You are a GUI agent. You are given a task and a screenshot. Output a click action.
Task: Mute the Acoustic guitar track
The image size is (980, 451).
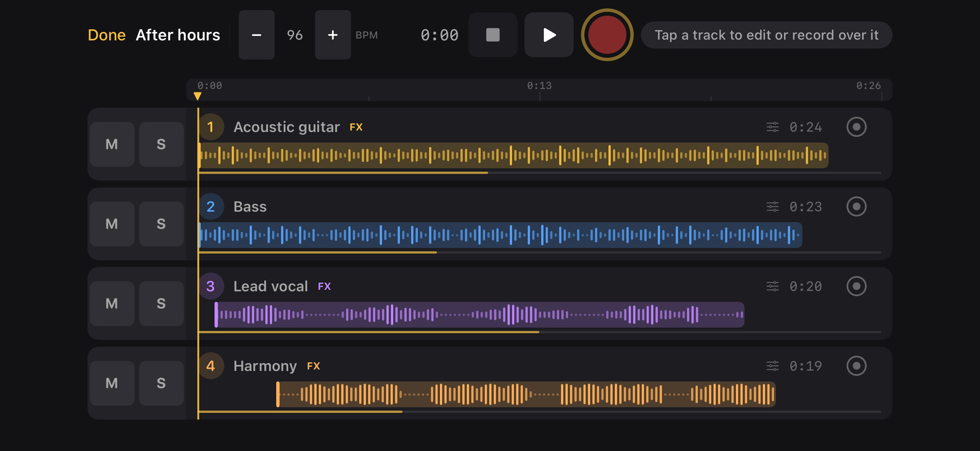(x=112, y=144)
